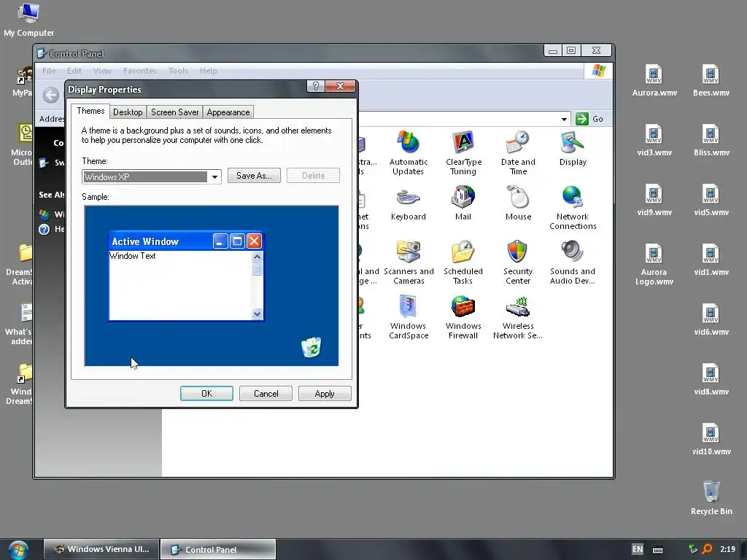This screenshot has height=560, width=747.
Task: Select My Computer desktop icon
Action: (x=28, y=20)
